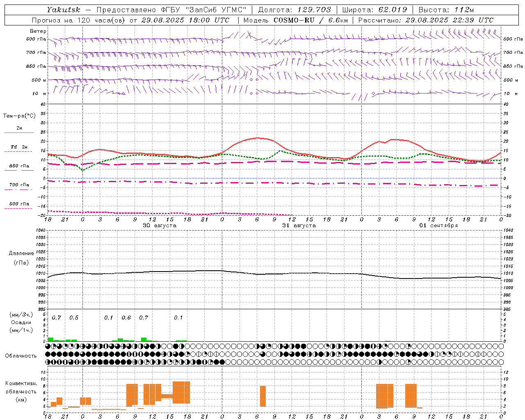
Task: Click the orange convective bar near 6h 31 August
Action: [x=263, y=396]
